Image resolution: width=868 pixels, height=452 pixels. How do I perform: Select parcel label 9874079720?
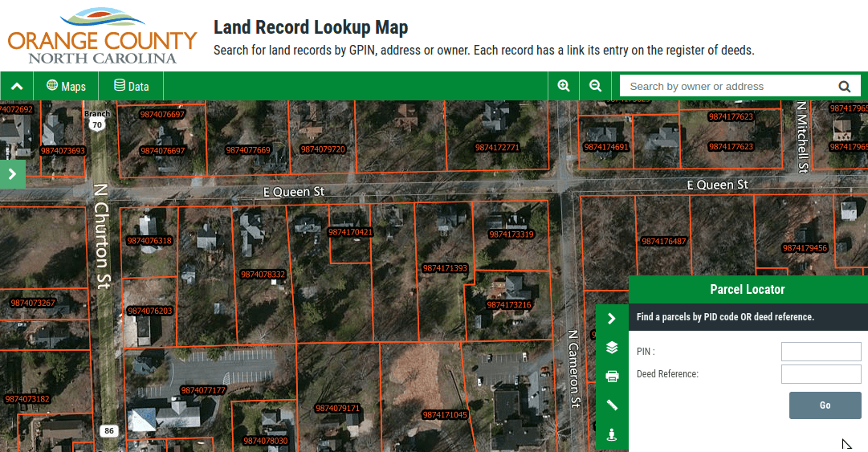coord(323,149)
